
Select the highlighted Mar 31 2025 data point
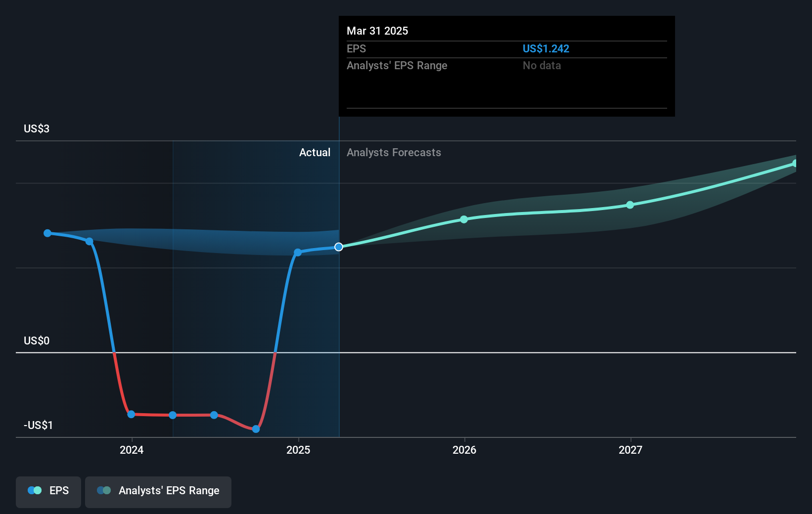coord(339,247)
